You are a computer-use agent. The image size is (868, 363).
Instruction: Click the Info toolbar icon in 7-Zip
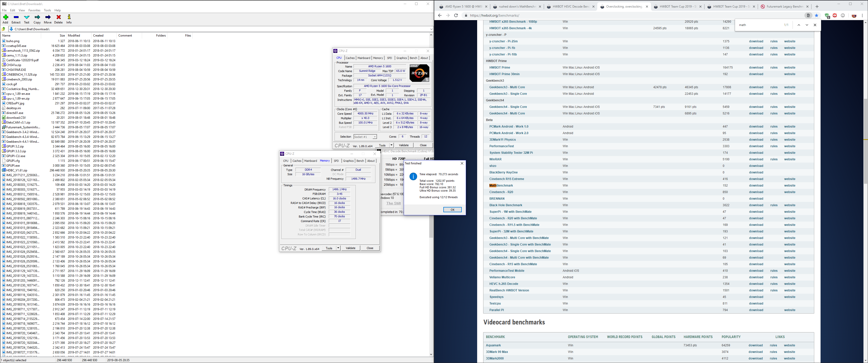(x=69, y=17)
